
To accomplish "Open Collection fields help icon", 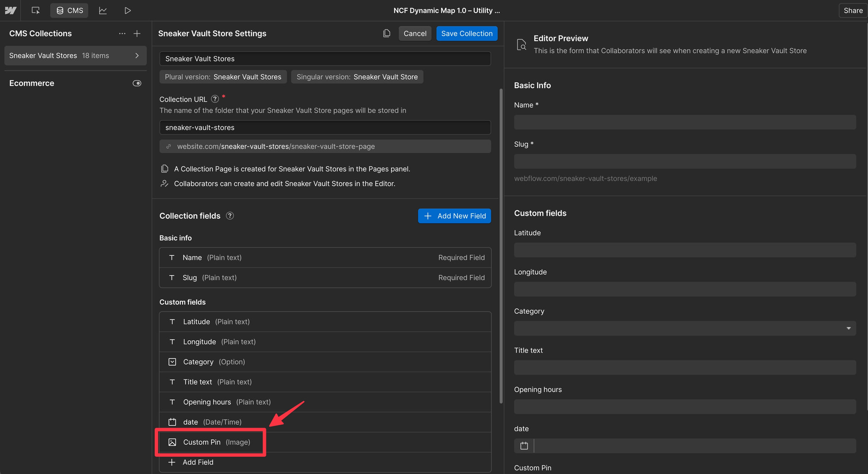I will [230, 216].
